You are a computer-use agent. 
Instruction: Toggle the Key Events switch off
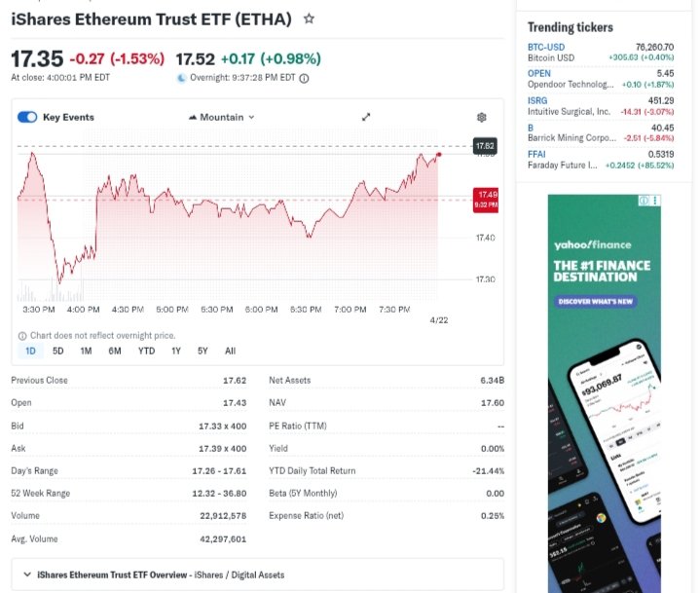tap(27, 117)
